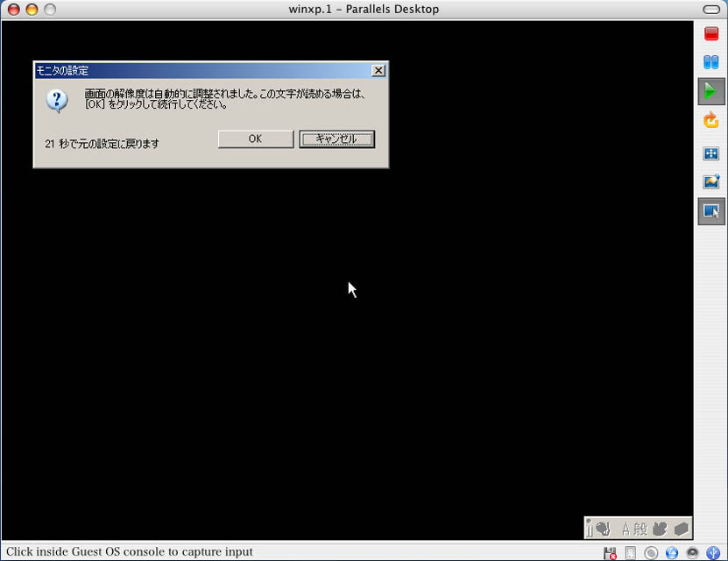Click the sound speaker status icon

tap(692, 553)
